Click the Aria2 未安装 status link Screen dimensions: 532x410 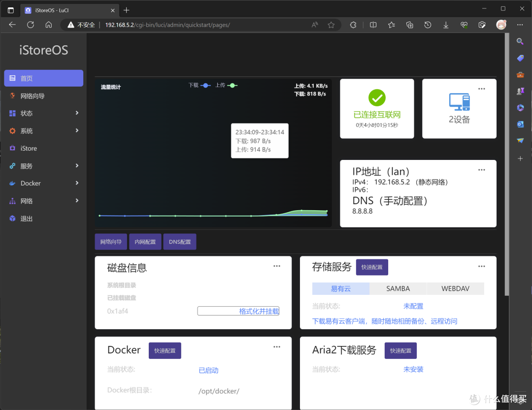(x=413, y=369)
